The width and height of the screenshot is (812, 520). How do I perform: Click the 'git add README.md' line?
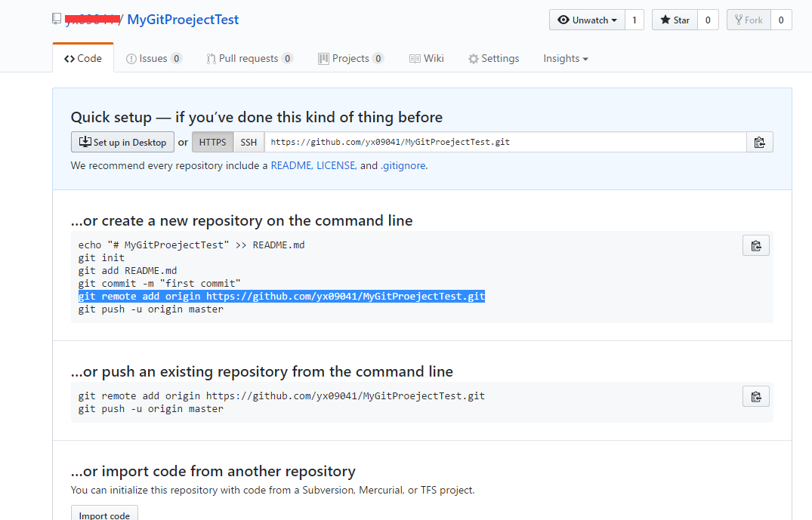pyautogui.click(x=128, y=271)
